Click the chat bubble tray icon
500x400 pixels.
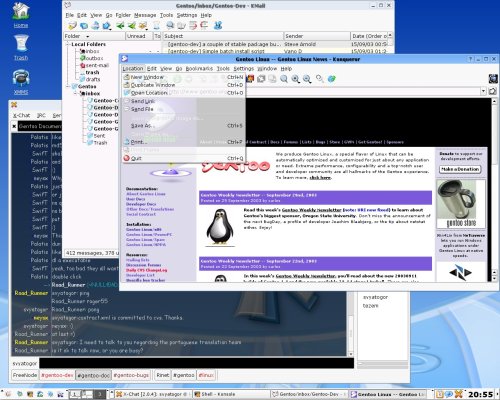[x=449, y=394]
